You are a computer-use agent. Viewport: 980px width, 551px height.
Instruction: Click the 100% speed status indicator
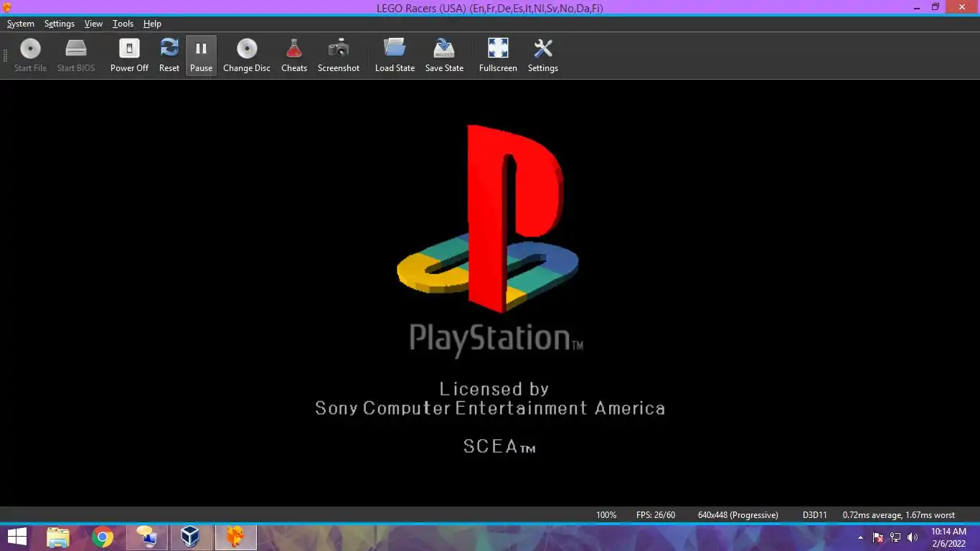click(606, 515)
